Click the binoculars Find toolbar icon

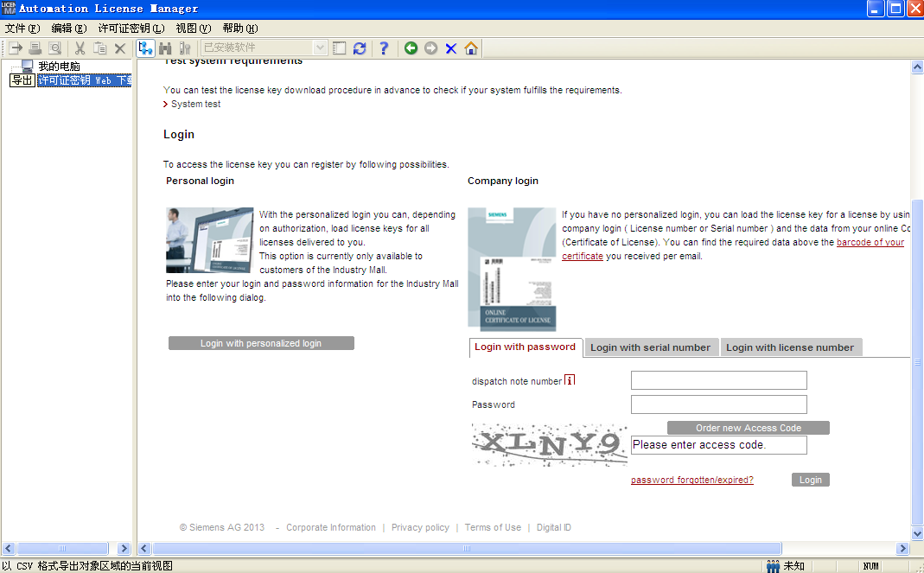click(x=165, y=48)
